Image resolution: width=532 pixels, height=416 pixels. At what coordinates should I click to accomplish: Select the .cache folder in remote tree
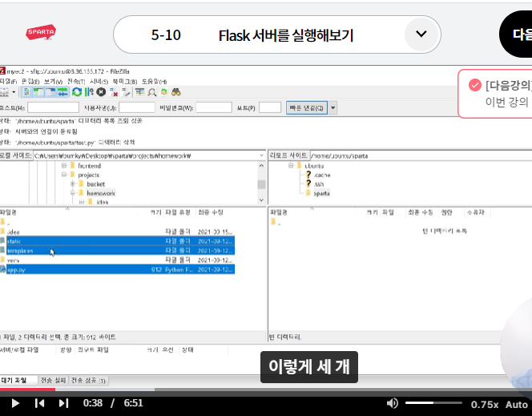[x=322, y=175]
